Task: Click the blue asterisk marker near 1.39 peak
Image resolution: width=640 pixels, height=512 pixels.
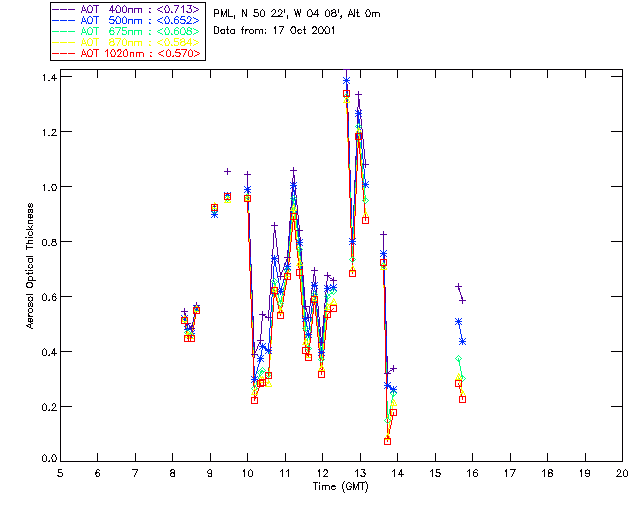Action: click(347, 81)
